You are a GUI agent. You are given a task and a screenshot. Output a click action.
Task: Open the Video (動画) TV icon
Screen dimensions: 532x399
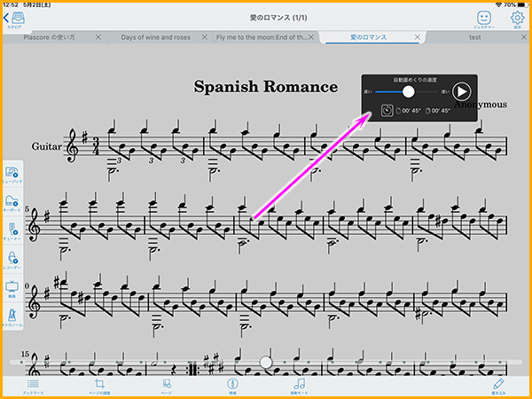tap(12, 289)
